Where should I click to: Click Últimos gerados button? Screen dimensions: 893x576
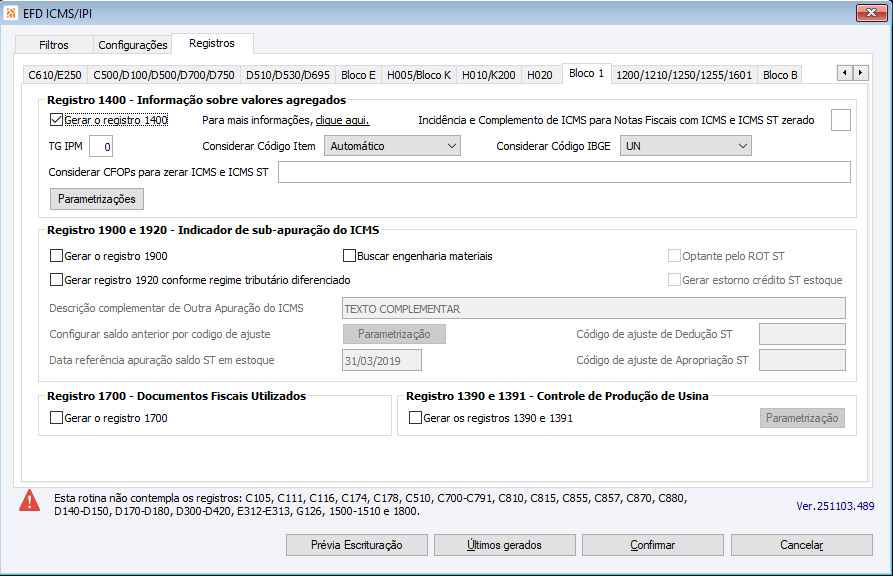505,545
